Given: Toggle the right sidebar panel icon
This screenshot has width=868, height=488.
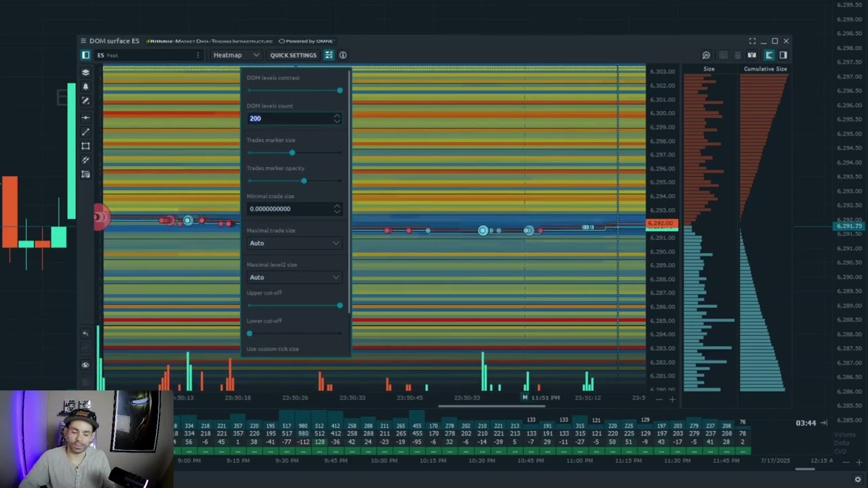Looking at the screenshot, I should click(783, 55).
